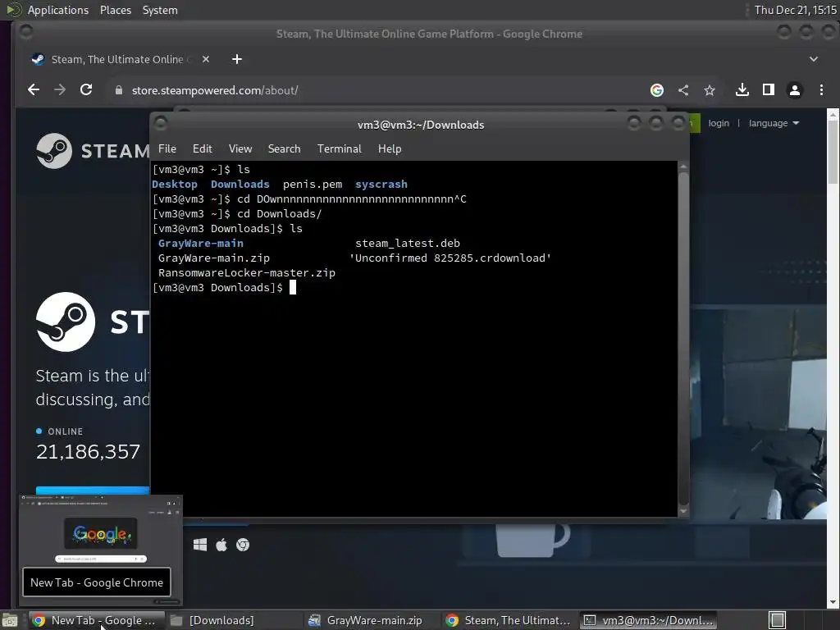The width and height of the screenshot is (840, 630).
Task: Click the New Tab window preview thumbnail
Action: click(101, 550)
